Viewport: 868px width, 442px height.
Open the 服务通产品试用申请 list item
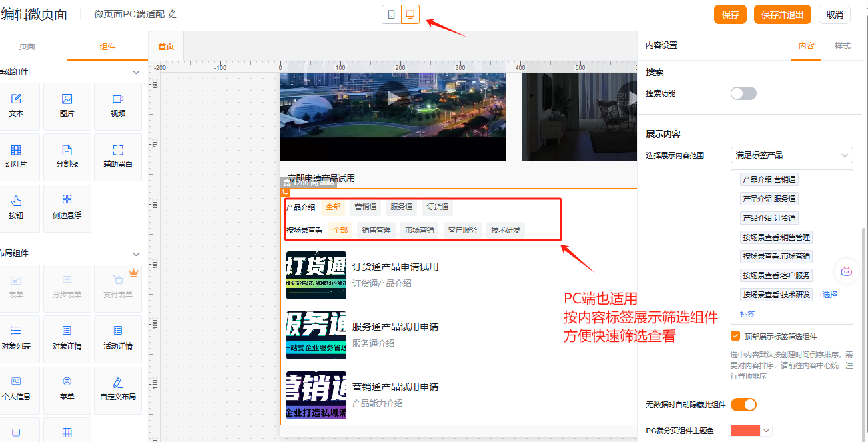click(x=459, y=335)
